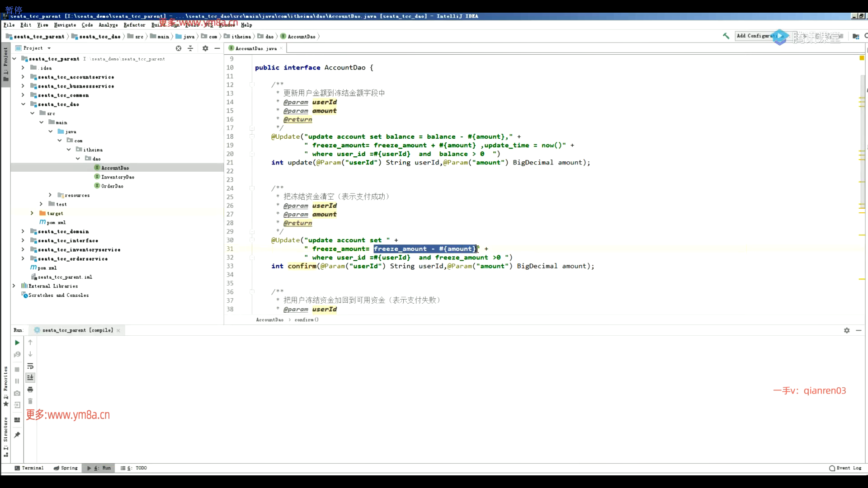This screenshot has width=868, height=488.
Task: Collapse the dao package folder
Action: (x=78, y=159)
